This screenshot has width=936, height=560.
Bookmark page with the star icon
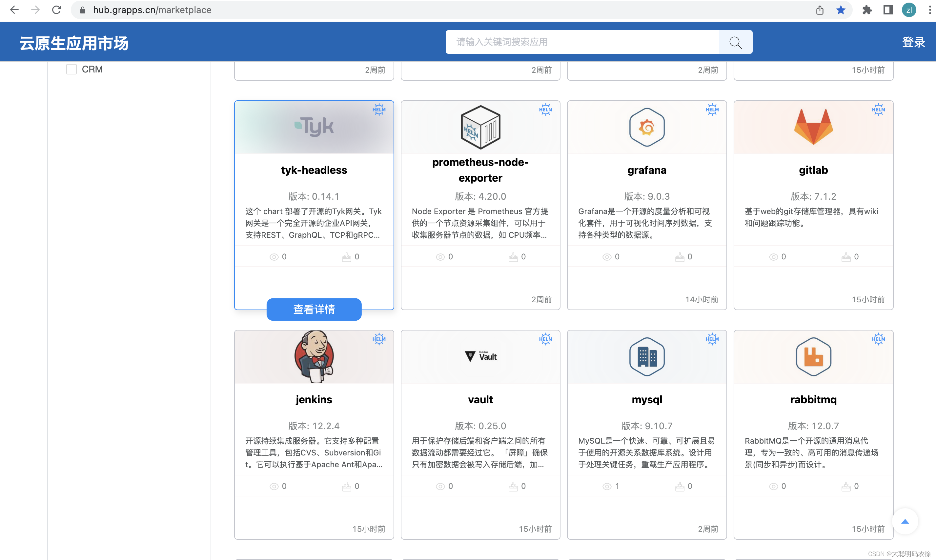(841, 10)
